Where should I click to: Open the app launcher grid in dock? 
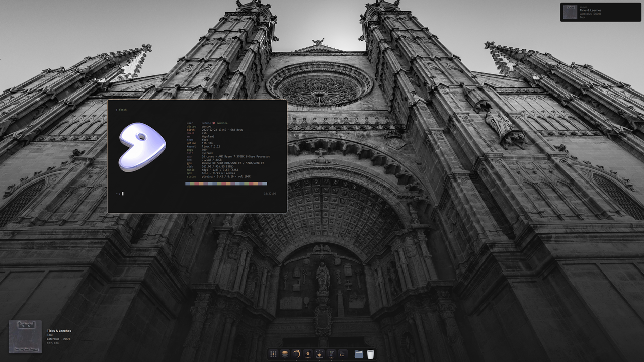click(273, 354)
